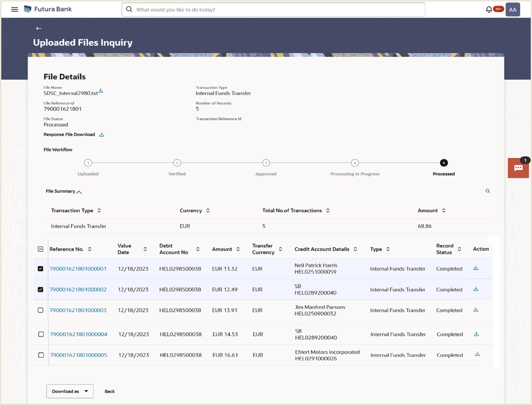Open reference link 790001621801000002
The width and height of the screenshot is (532, 405).
point(78,289)
